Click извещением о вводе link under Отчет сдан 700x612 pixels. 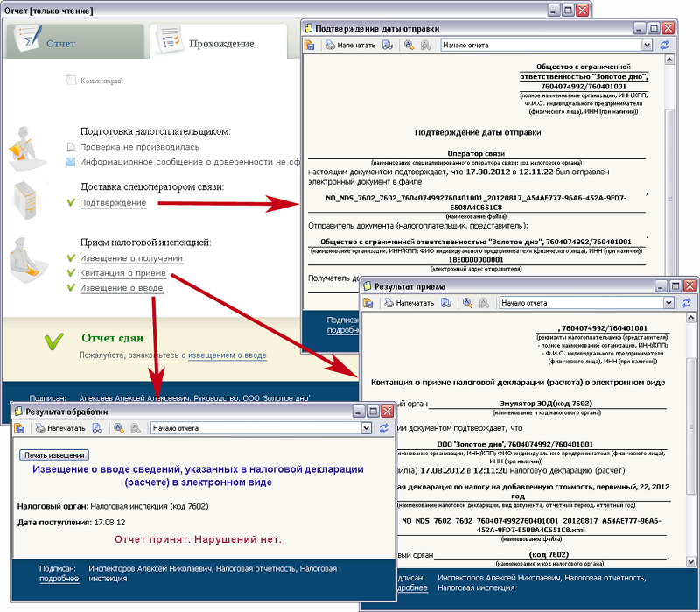[227, 355]
